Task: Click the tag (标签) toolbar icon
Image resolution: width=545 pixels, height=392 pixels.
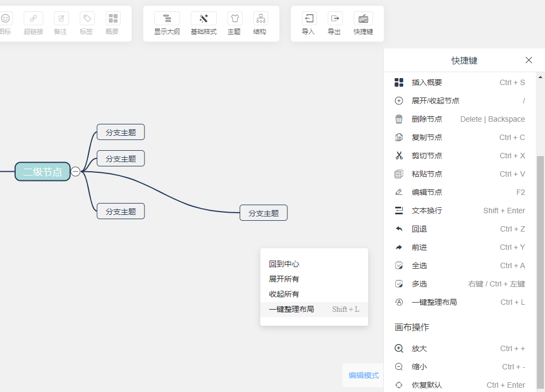Action: pyautogui.click(x=87, y=18)
